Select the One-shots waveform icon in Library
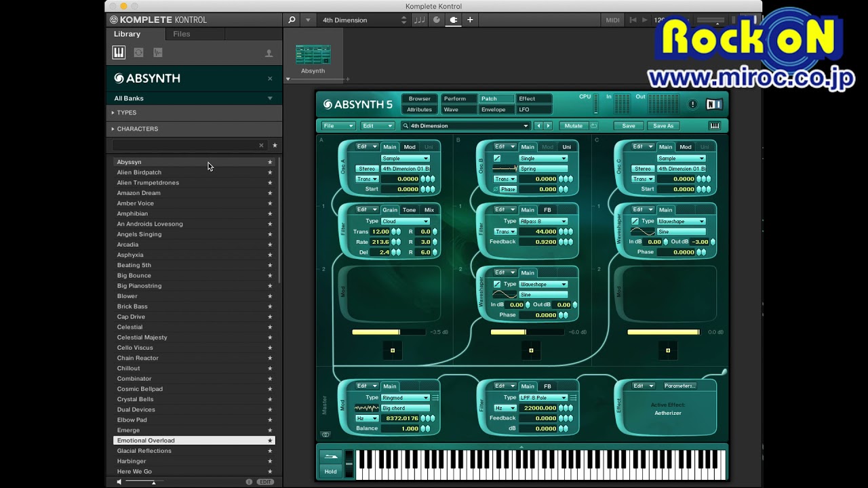 pos(158,52)
